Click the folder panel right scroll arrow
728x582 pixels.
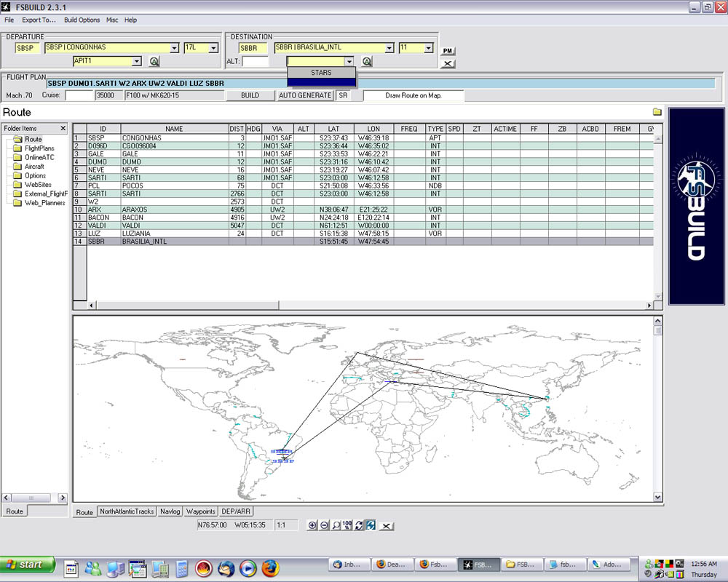[x=62, y=498]
